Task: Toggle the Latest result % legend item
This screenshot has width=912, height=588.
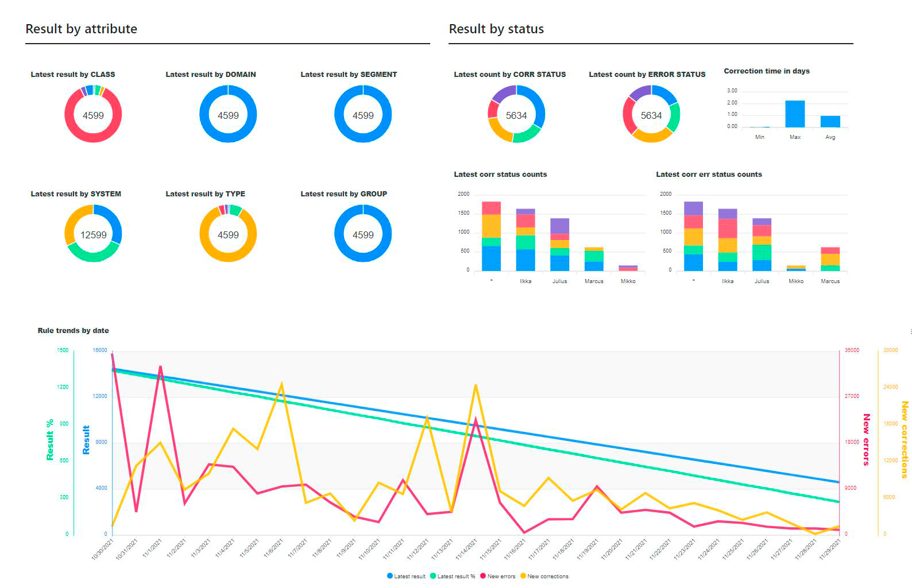Action: pos(453,576)
